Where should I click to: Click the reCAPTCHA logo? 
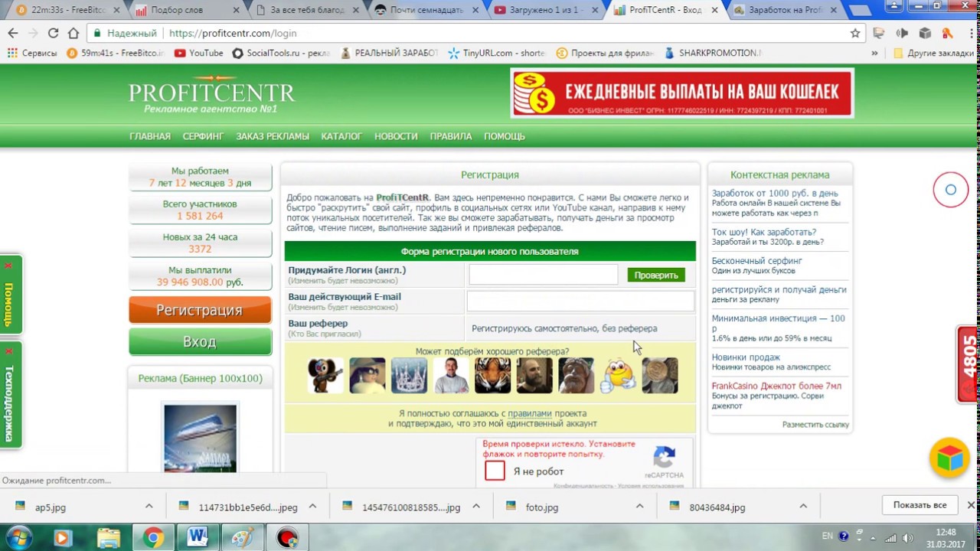point(664,458)
